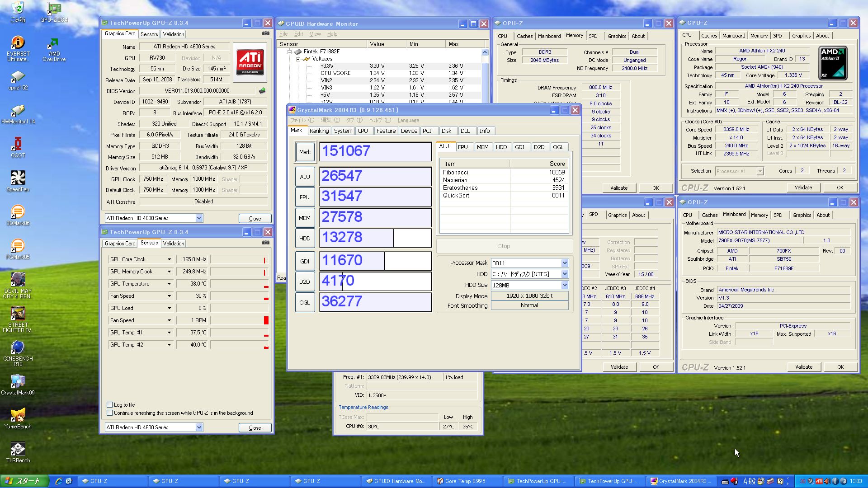Enable Log to file checkbox
This screenshot has width=868, height=488.
(109, 405)
